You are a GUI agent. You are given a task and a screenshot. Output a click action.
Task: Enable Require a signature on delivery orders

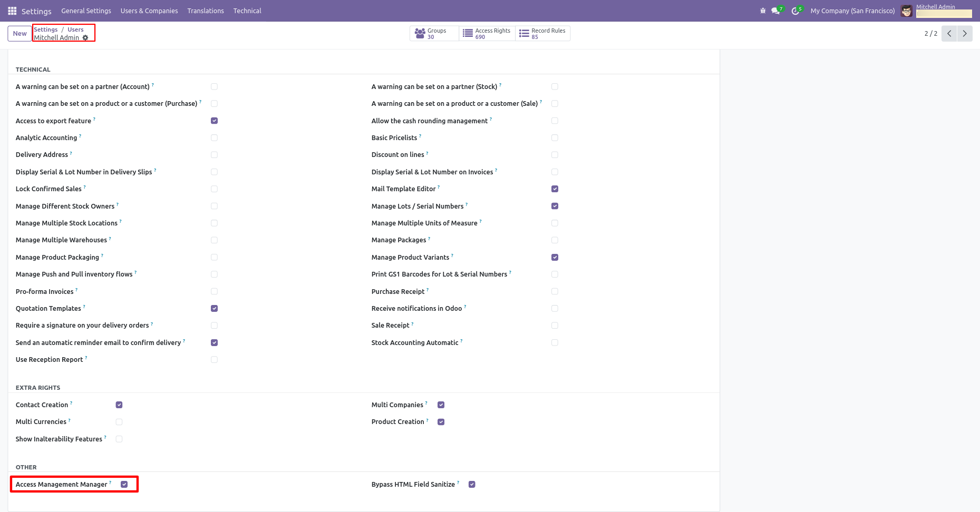coord(214,326)
